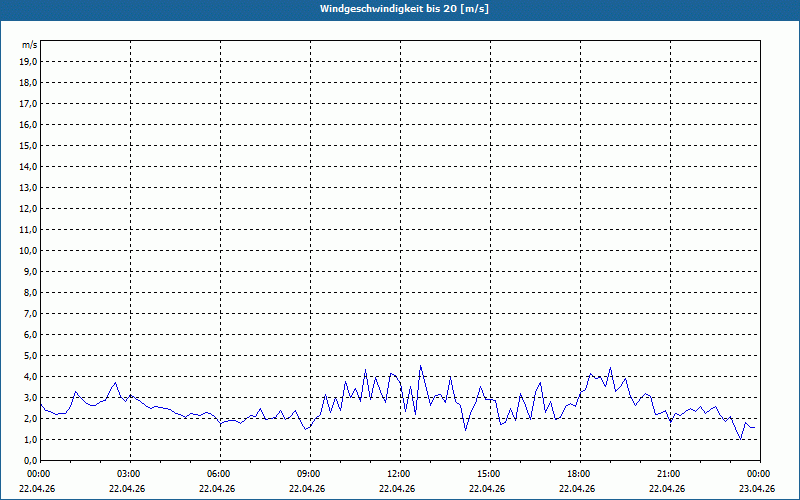800x500 pixels.
Task: Choose the "21:00" time label
Action: coord(670,474)
